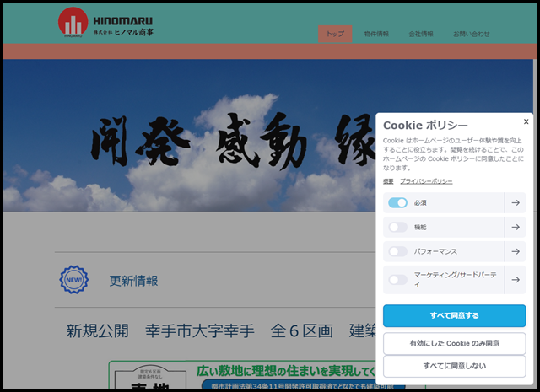Screen dimensions: 540x392
Task: Click the 更新情報 heading text
Action: point(133,281)
